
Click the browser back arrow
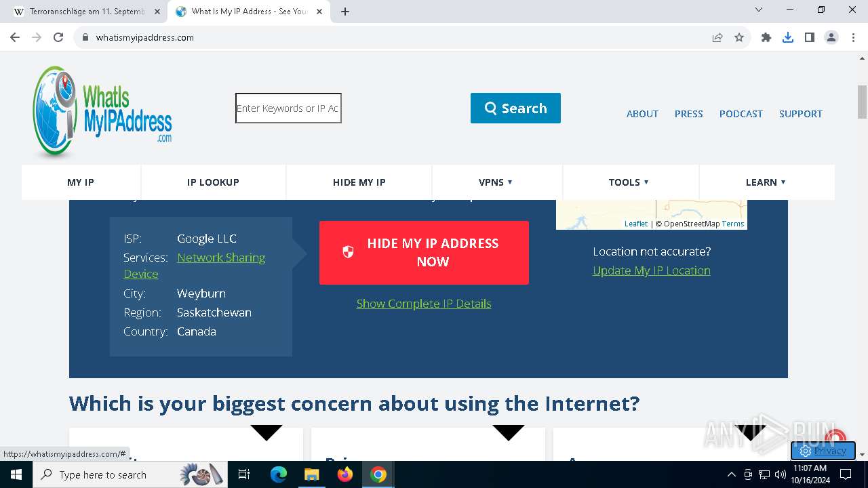point(15,37)
